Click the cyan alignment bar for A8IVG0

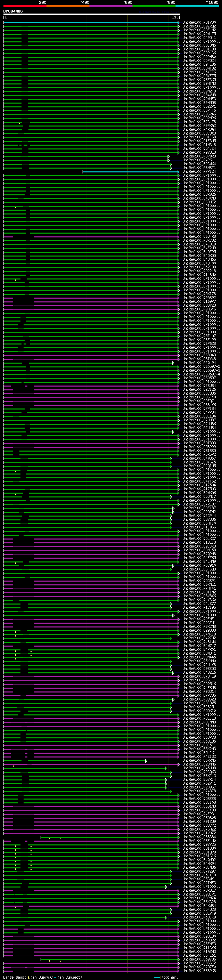pyautogui.click(x=92, y=23)
